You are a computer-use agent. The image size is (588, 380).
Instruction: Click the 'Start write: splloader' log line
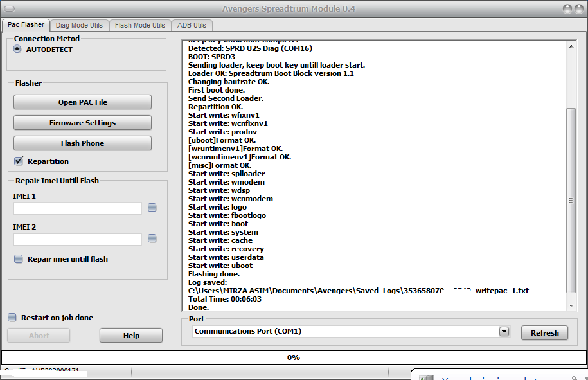pyautogui.click(x=226, y=174)
